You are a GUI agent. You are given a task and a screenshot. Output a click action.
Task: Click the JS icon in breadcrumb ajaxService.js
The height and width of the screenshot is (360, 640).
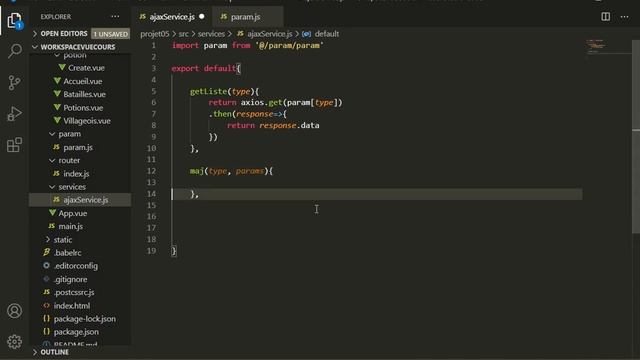240,33
